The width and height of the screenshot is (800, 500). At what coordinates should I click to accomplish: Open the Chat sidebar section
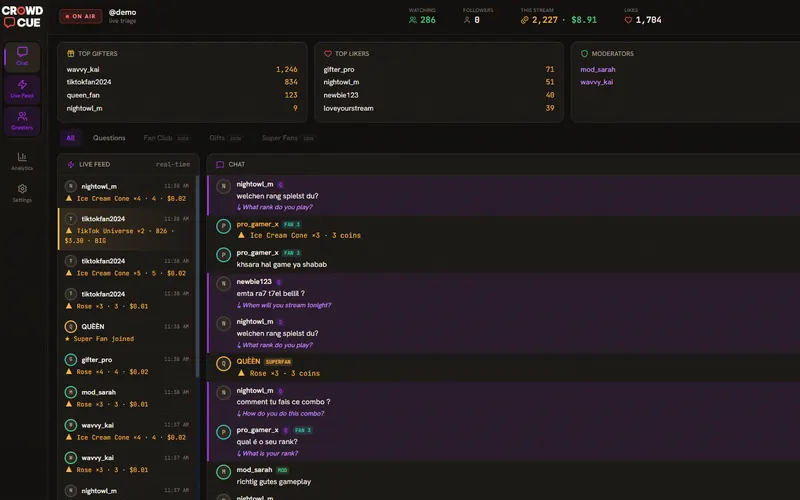click(22, 56)
